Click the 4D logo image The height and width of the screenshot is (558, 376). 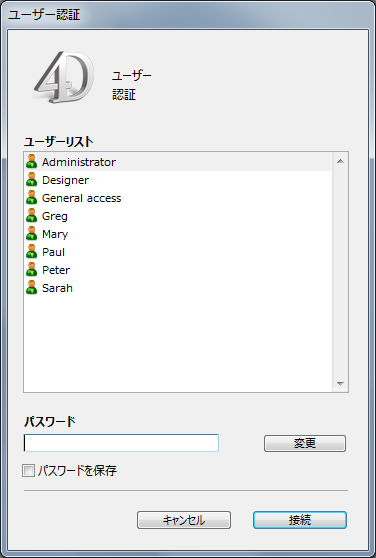[64, 77]
